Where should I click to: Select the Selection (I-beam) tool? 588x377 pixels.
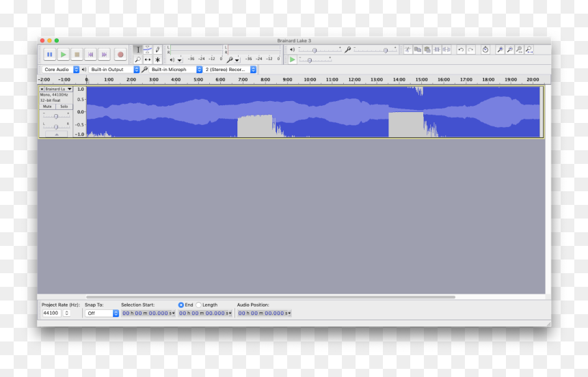point(137,49)
